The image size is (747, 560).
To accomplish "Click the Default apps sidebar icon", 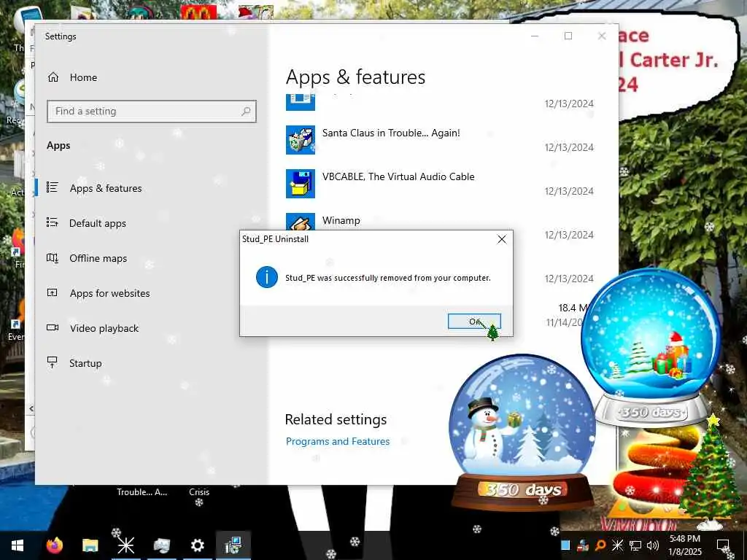I will tap(53, 222).
